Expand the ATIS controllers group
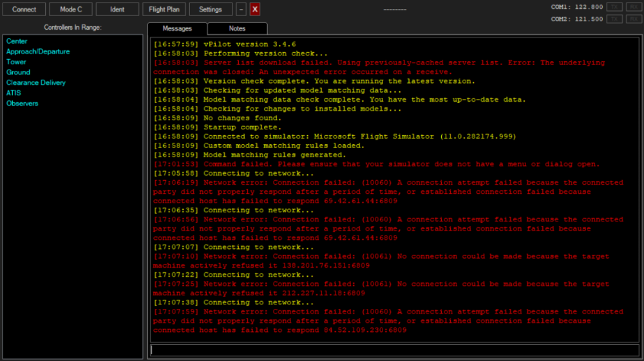 click(14, 93)
